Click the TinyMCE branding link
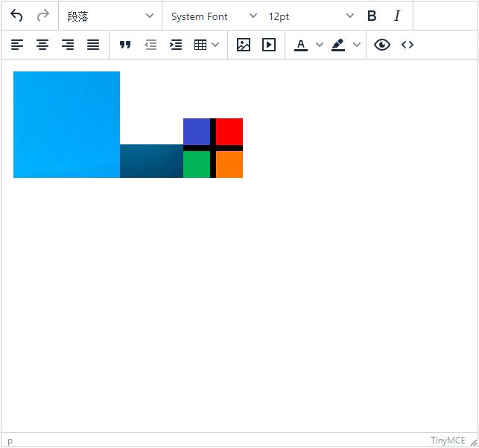Screen dimensions: 479x448 [x=448, y=441]
